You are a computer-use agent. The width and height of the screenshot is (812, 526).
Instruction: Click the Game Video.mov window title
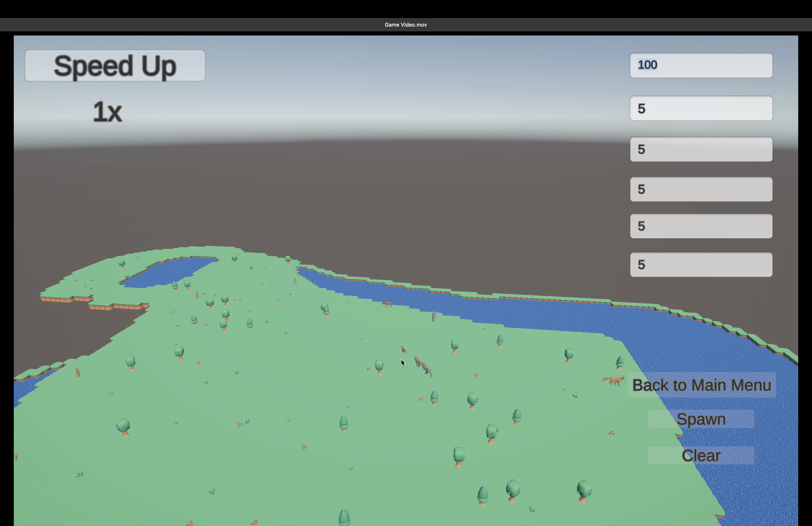point(406,24)
